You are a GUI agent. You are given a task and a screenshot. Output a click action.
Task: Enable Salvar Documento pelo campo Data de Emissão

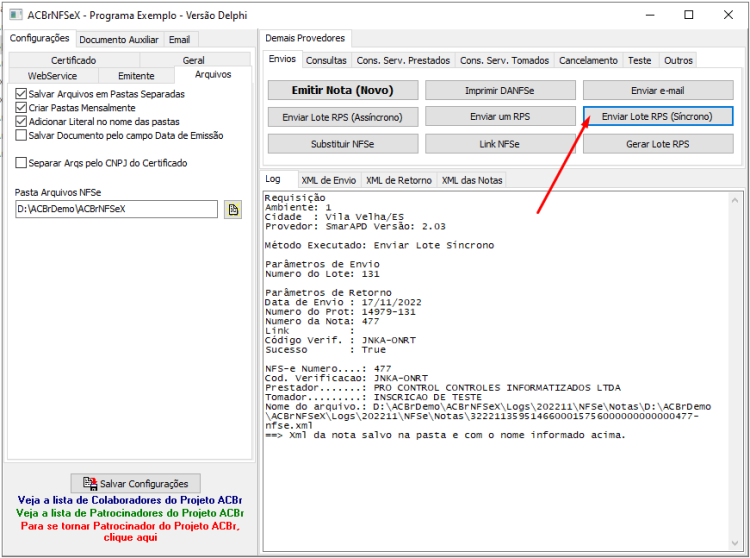point(21,135)
